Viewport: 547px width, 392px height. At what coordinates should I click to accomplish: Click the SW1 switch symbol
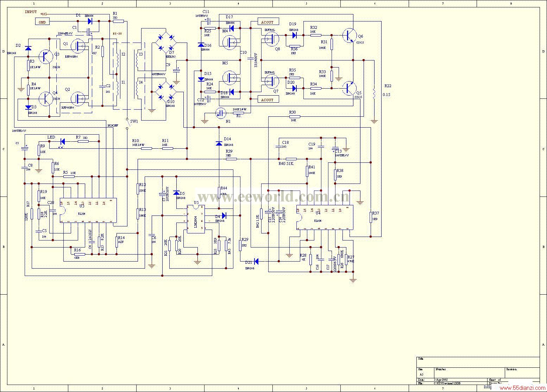(127, 124)
